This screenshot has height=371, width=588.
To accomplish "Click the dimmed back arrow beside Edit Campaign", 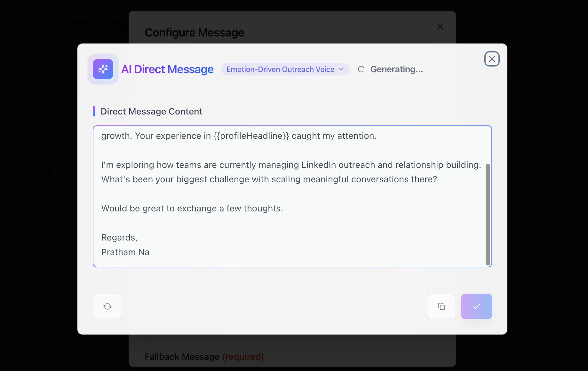I will [43, 25].
